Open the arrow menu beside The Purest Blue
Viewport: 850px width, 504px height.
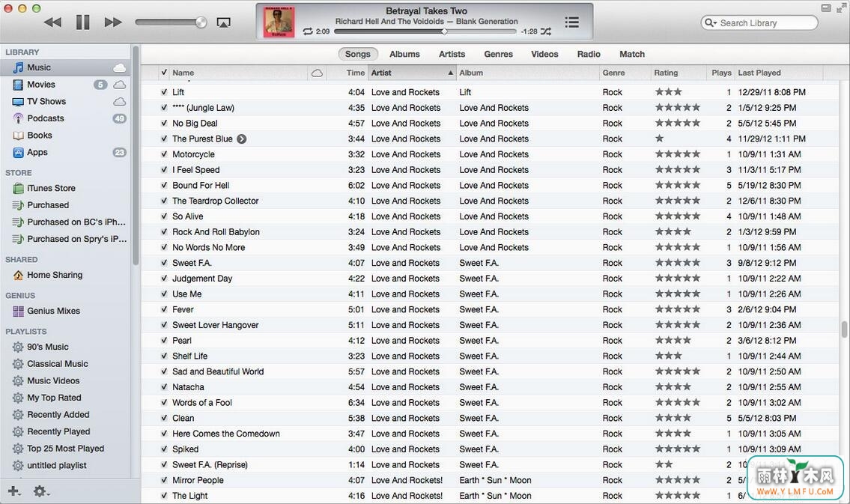[242, 139]
